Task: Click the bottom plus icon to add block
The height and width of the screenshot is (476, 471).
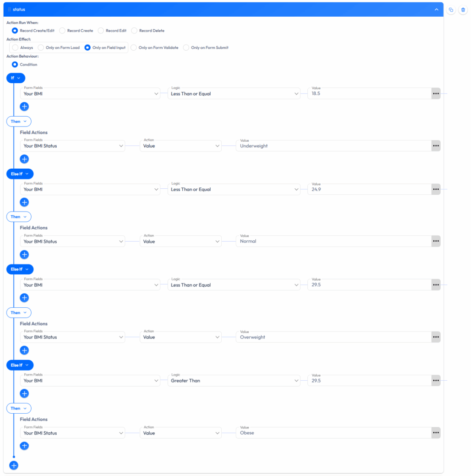Action: click(x=14, y=465)
